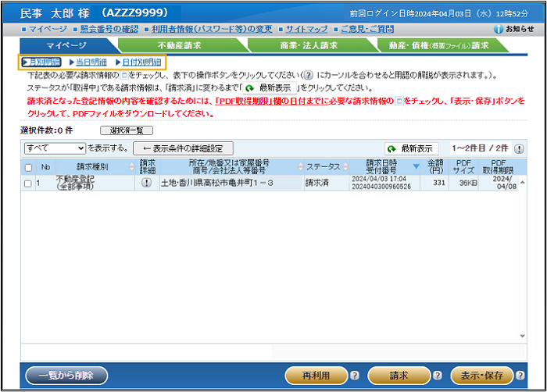547x392 pixels.
Task: Sort by the ステータス column header
Action: (x=323, y=167)
